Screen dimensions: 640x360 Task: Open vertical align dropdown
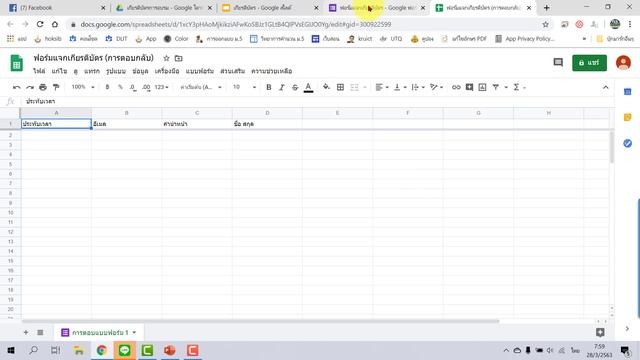click(400, 87)
